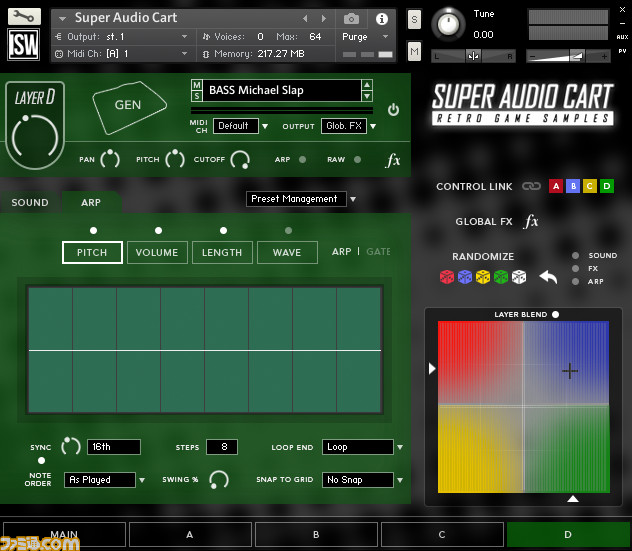Toggle the dot above LENGTH
The image size is (632, 551).
(x=223, y=231)
